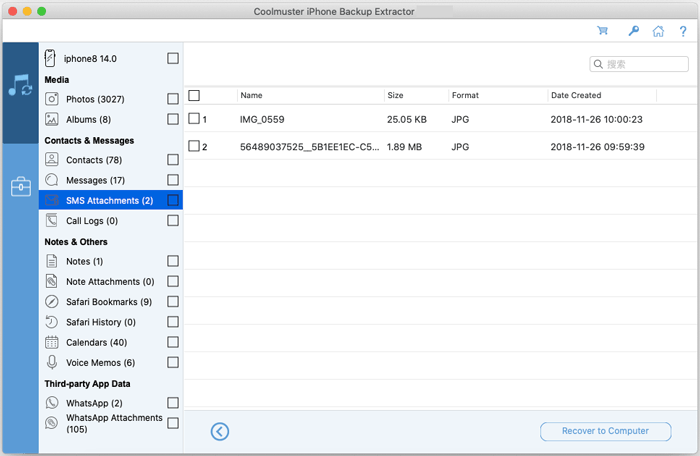Check the SMS Attachments (2) checkbox
Image resolution: width=700 pixels, height=456 pixels.
point(173,200)
